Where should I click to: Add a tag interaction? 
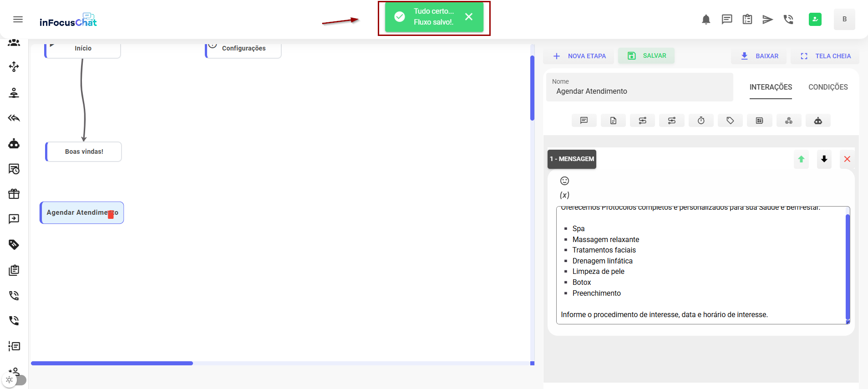730,121
